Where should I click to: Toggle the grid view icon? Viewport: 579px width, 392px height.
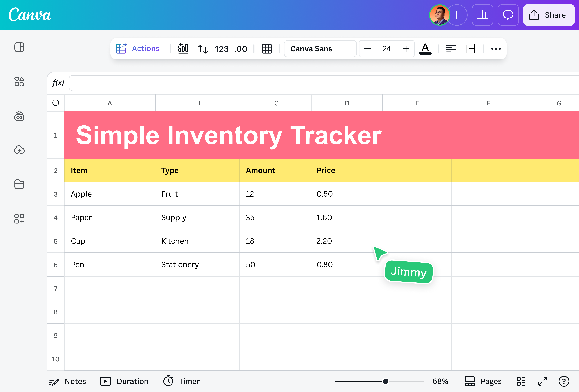pyautogui.click(x=521, y=381)
